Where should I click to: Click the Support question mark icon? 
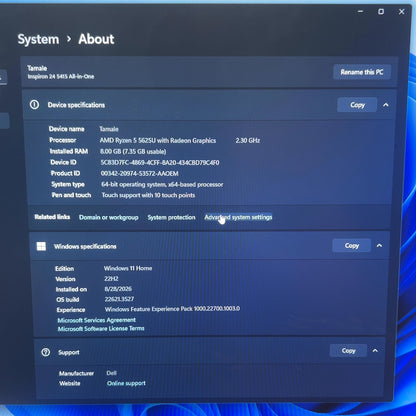pos(46,352)
